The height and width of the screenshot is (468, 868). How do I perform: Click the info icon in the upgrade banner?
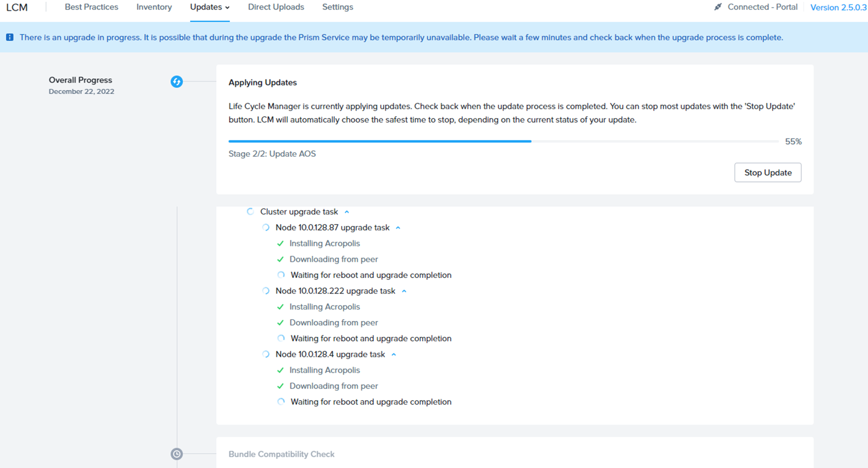tap(10, 37)
